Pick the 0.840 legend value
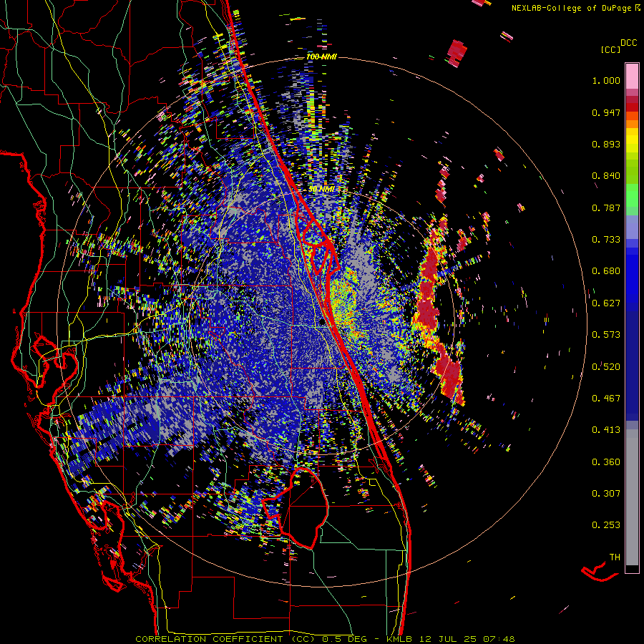The width and height of the screenshot is (644, 644). [606, 176]
